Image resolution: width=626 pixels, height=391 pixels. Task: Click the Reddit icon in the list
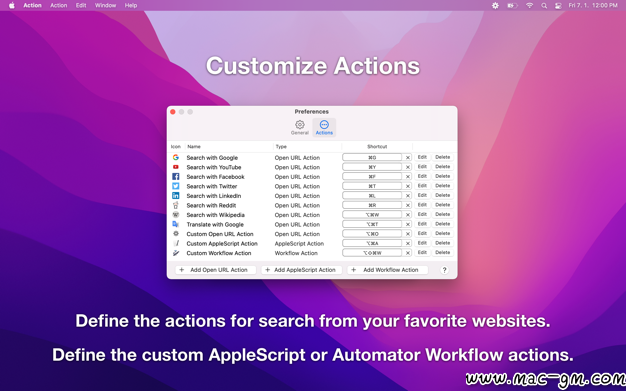[x=176, y=205]
